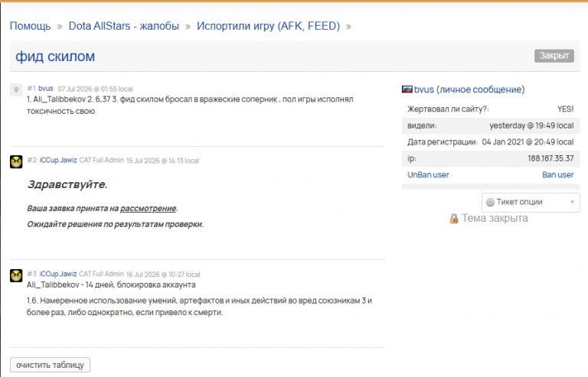Go to Помощь in the breadcrumb
This screenshot has width=588, height=377.
(x=30, y=26)
